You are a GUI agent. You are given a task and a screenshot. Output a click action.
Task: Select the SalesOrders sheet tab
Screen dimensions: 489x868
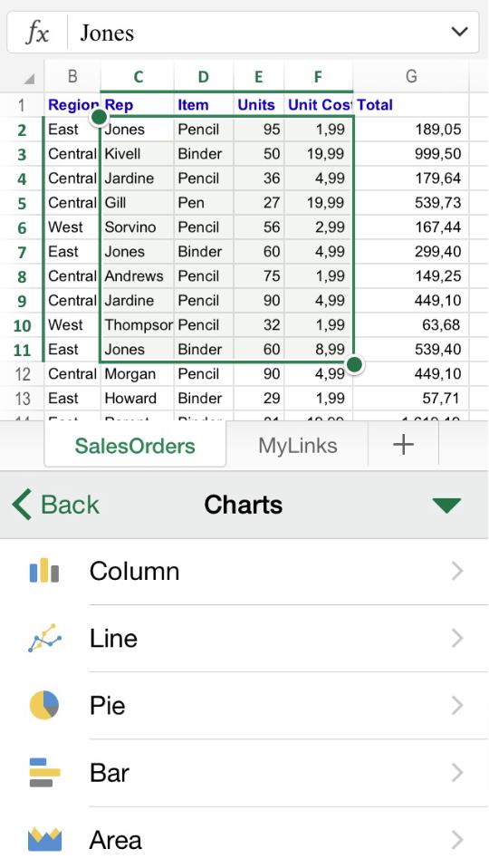(x=135, y=446)
